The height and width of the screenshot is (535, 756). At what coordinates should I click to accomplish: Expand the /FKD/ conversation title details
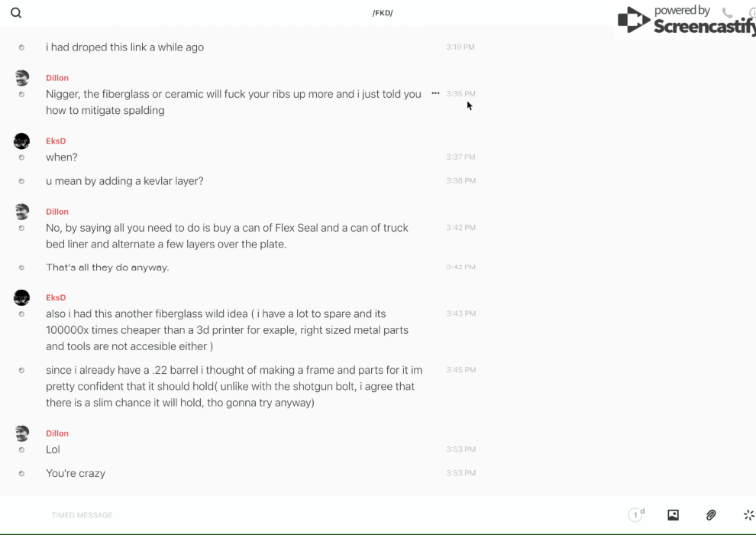(383, 13)
